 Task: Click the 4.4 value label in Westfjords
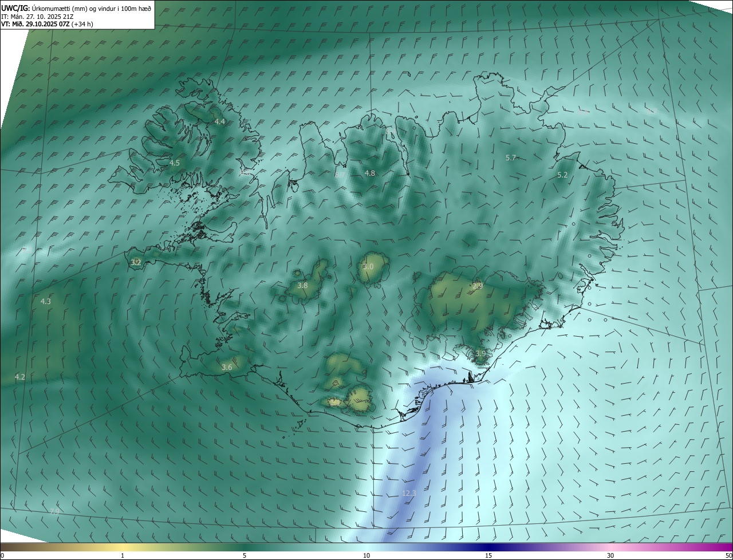pyautogui.click(x=220, y=121)
